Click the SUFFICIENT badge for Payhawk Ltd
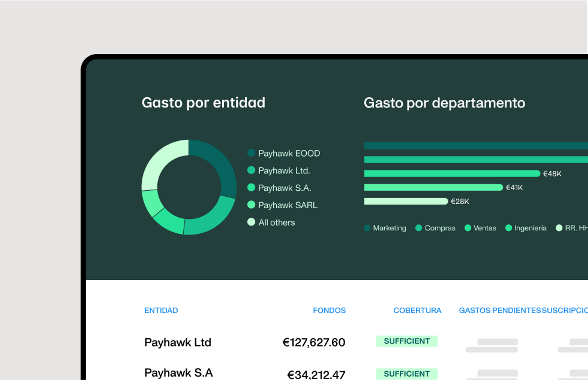The image size is (588, 380). pyautogui.click(x=407, y=341)
